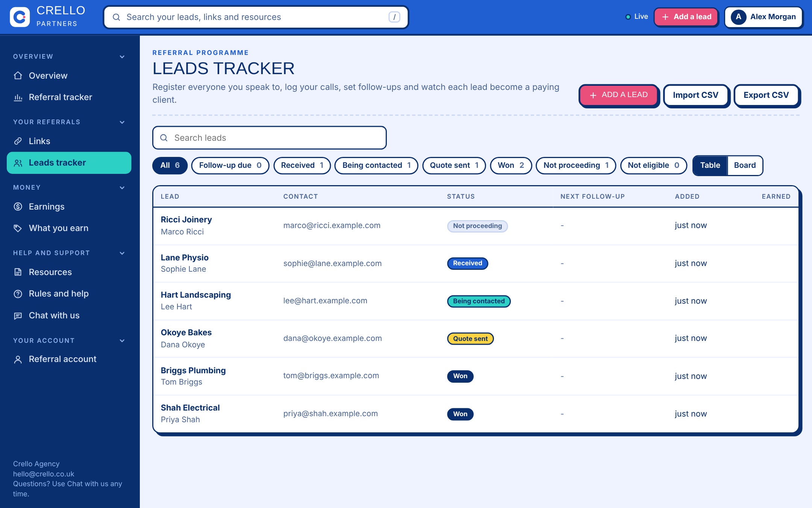The height and width of the screenshot is (508, 812).
Task: Collapse the Money sidebar section
Action: point(122,188)
